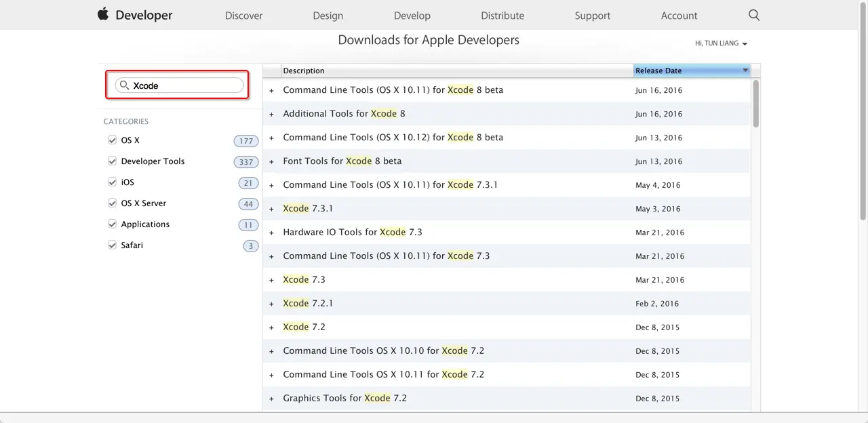This screenshot has height=423, width=868.
Task: Expand the Additional Tools for Xcode 8 row
Action: click(x=271, y=114)
